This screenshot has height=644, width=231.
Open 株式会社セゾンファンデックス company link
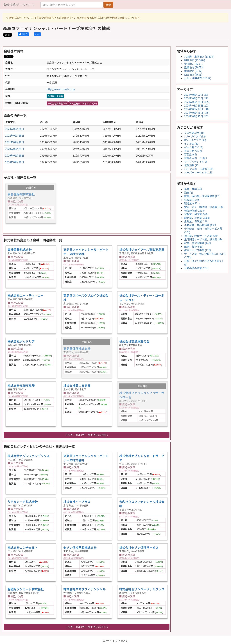pyautogui.click(x=28, y=456)
